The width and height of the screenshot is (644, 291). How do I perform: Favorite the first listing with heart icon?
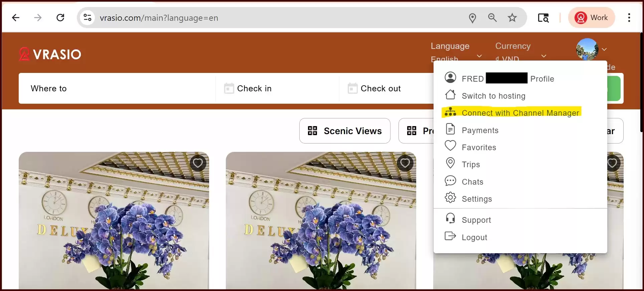198,163
